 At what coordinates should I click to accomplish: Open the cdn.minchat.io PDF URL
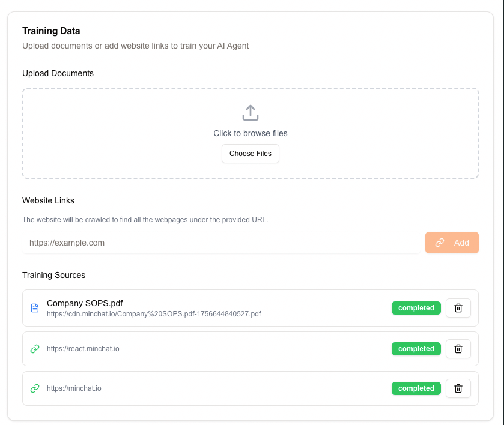pyautogui.click(x=154, y=314)
